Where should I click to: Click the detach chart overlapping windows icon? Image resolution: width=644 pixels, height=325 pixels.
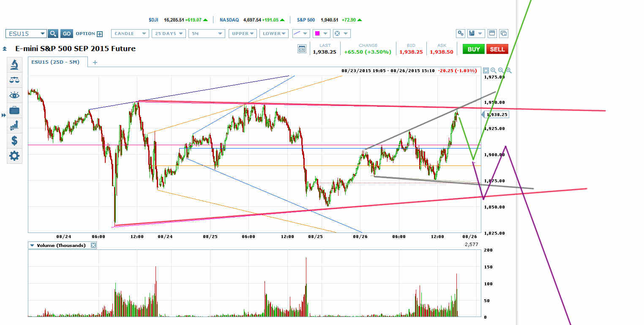(503, 33)
